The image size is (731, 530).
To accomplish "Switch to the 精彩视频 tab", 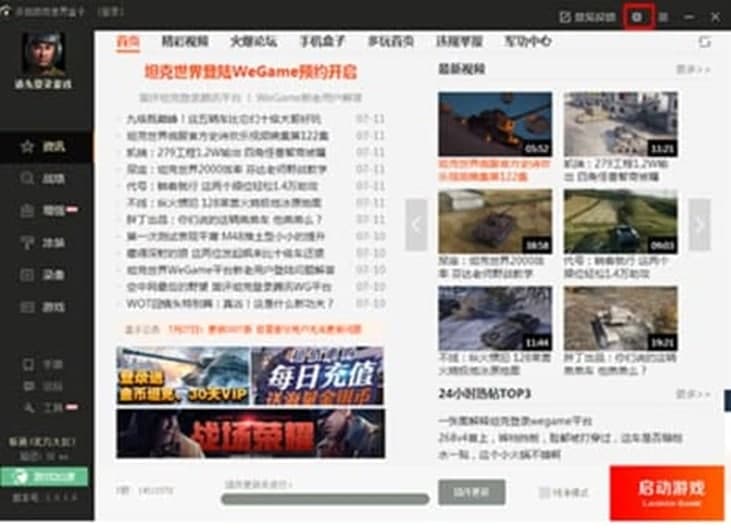I will point(185,41).
